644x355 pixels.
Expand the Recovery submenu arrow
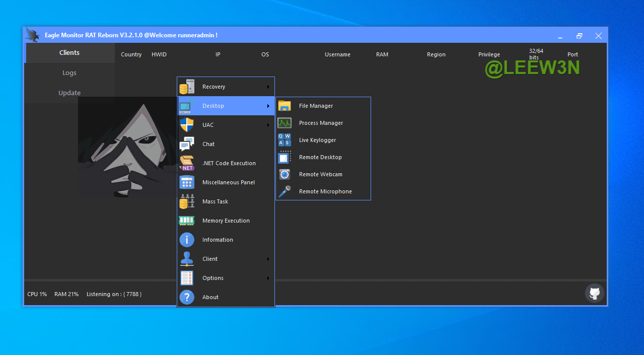[x=268, y=87]
